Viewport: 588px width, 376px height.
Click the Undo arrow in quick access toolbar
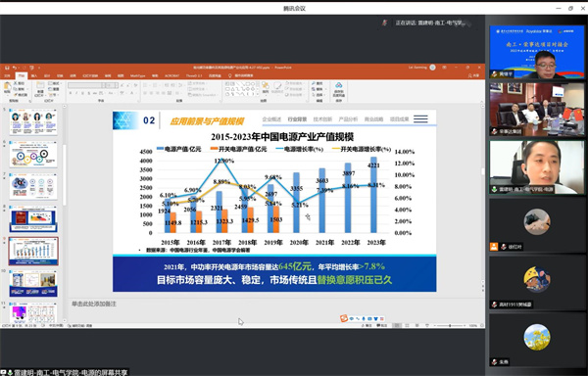point(15,68)
